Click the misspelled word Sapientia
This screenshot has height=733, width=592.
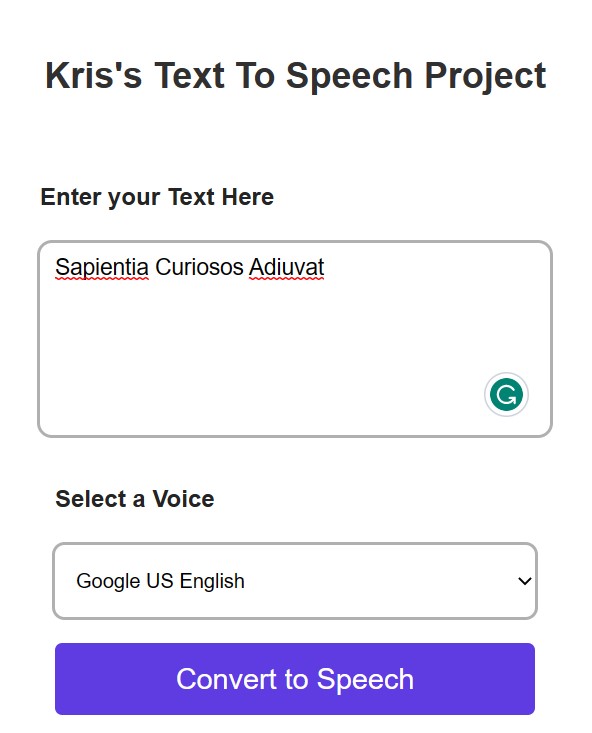pos(102,268)
